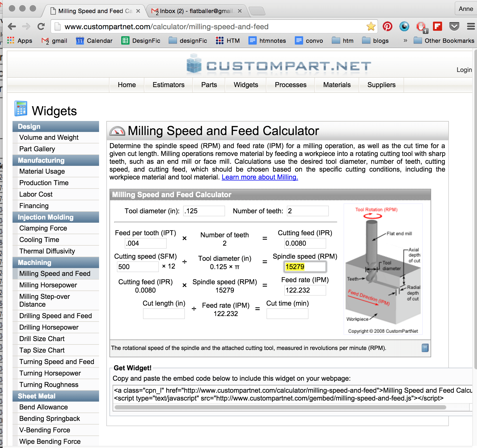Screen dimensions: 477x448
Task: Click the Widgets calculator icon
Action: click(21, 108)
